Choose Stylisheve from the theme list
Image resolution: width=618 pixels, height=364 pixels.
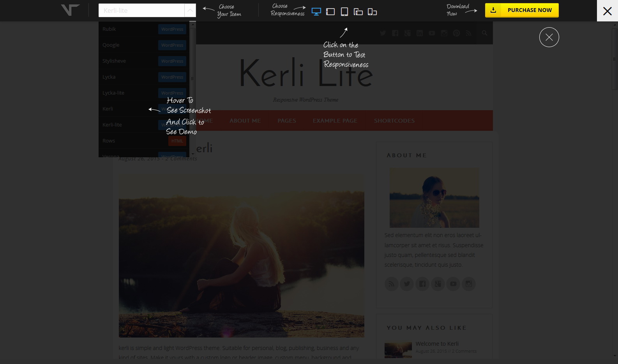[x=144, y=61]
